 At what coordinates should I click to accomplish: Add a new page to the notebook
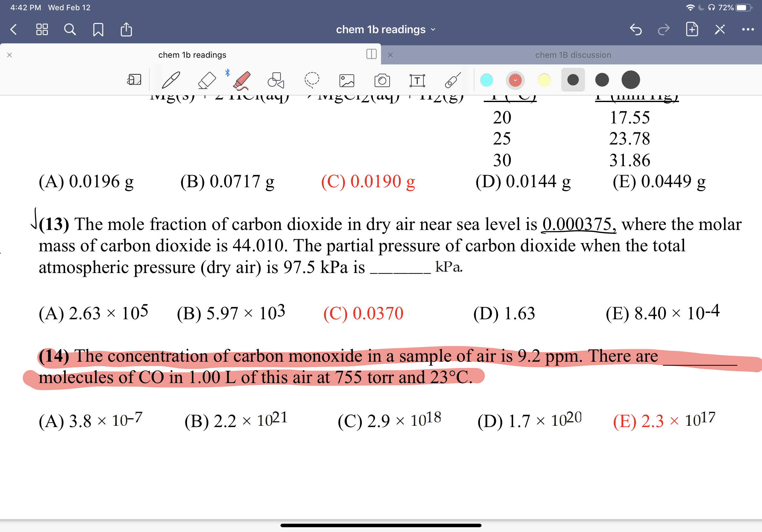point(692,29)
